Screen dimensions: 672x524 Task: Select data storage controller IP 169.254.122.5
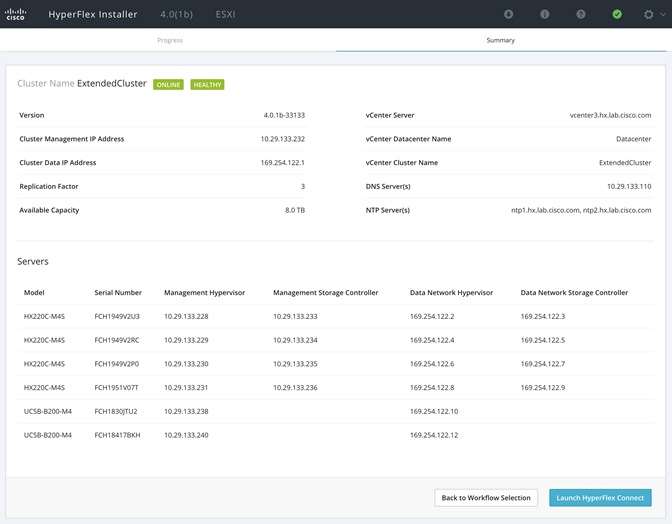point(543,340)
